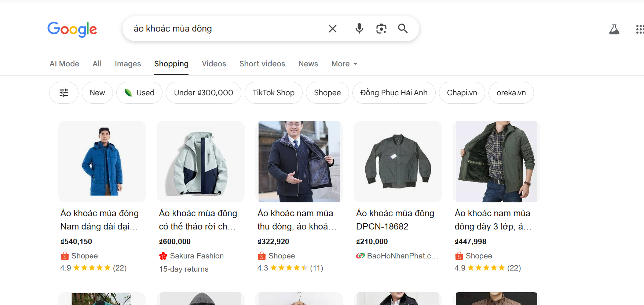Switch to the Images tab
This screenshot has height=305, width=644.
pos(128,64)
